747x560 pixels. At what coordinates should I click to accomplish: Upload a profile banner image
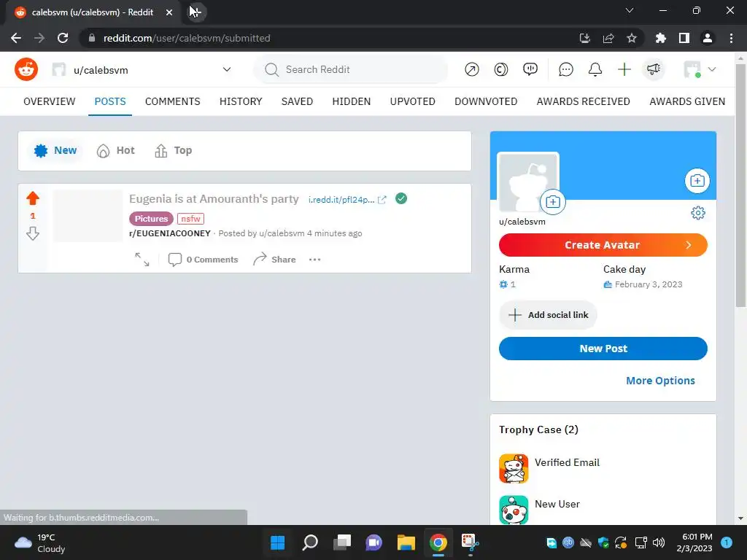[x=697, y=181]
